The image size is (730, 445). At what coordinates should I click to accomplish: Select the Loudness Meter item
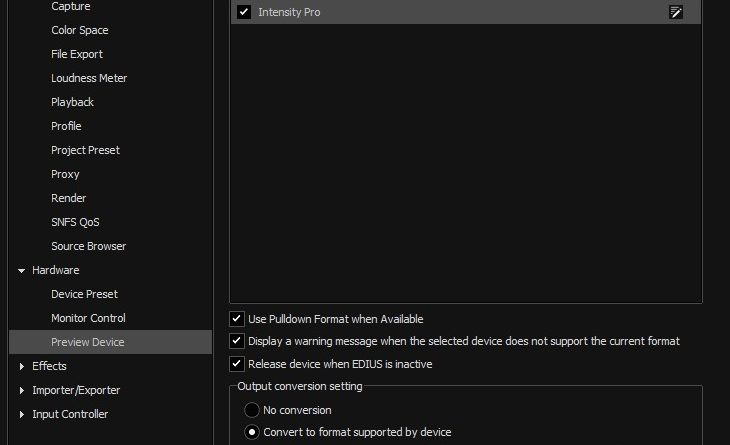pos(89,78)
